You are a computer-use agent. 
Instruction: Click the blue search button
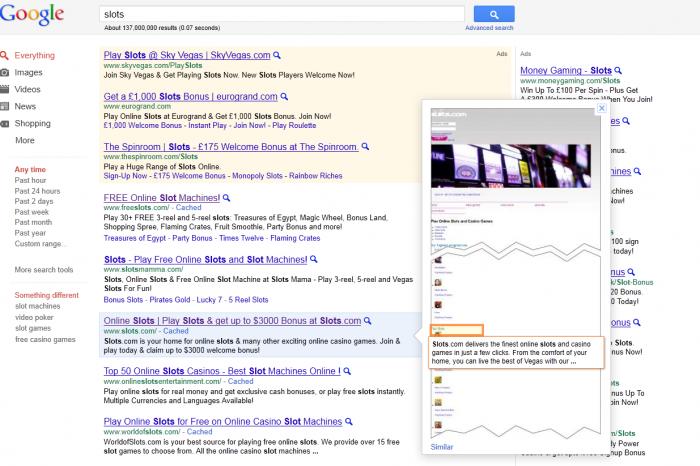[x=494, y=14]
